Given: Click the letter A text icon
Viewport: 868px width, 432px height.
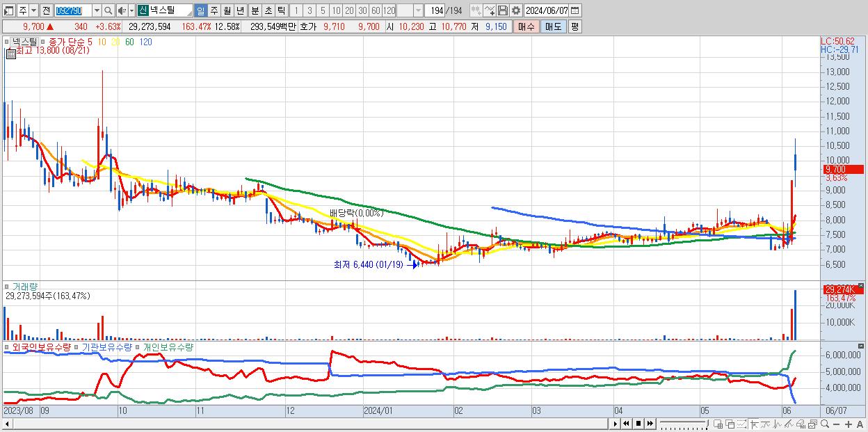Looking at the screenshot, I should point(860,424).
